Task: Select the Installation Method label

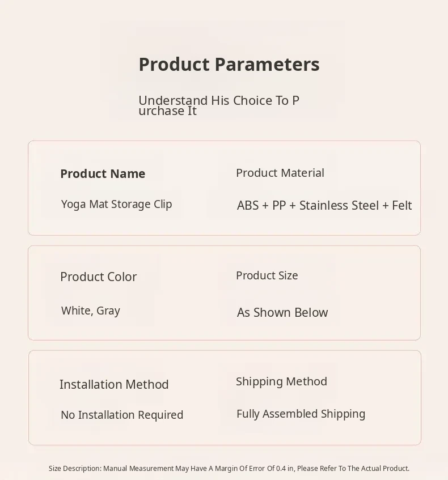Action: tap(114, 384)
